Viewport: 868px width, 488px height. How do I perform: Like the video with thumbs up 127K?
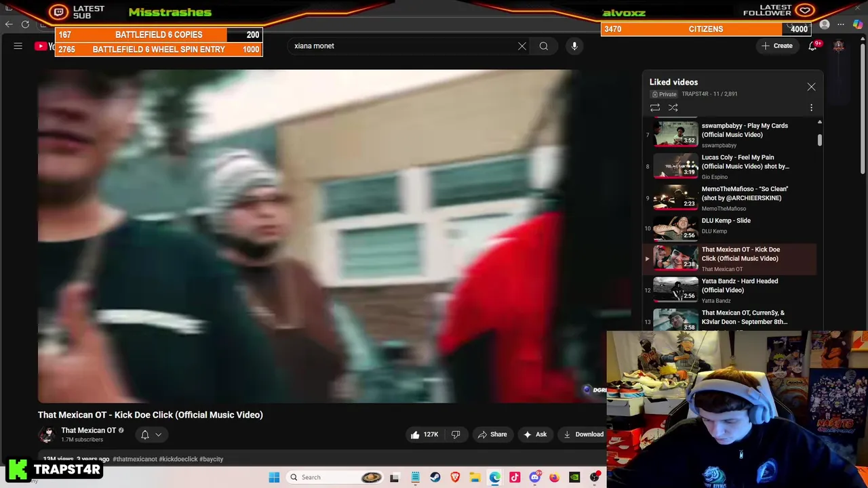[x=424, y=434]
